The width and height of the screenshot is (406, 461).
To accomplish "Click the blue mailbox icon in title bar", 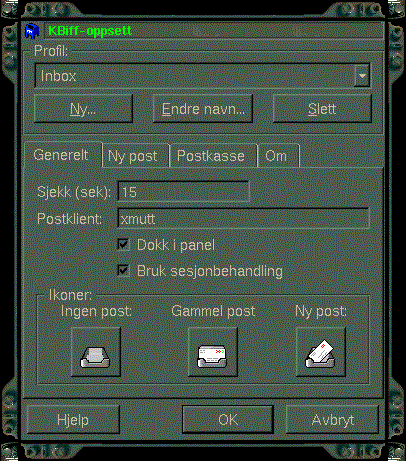I will pyautogui.click(x=32, y=31).
